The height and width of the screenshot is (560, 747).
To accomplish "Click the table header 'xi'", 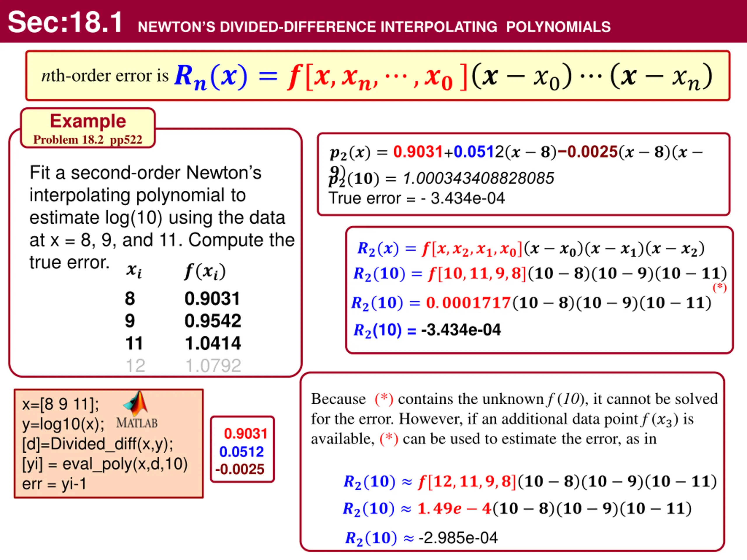I will pos(134,271).
